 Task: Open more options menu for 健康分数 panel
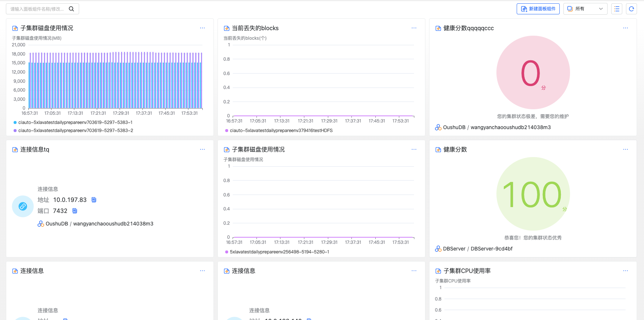(x=626, y=149)
